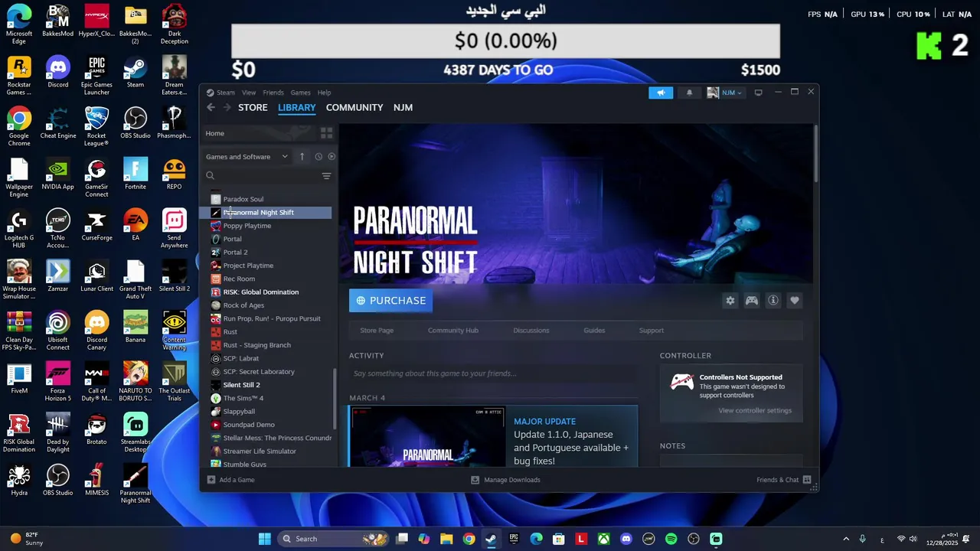Open Manage Downloads
This screenshot has width=980, height=551.
click(505, 480)
